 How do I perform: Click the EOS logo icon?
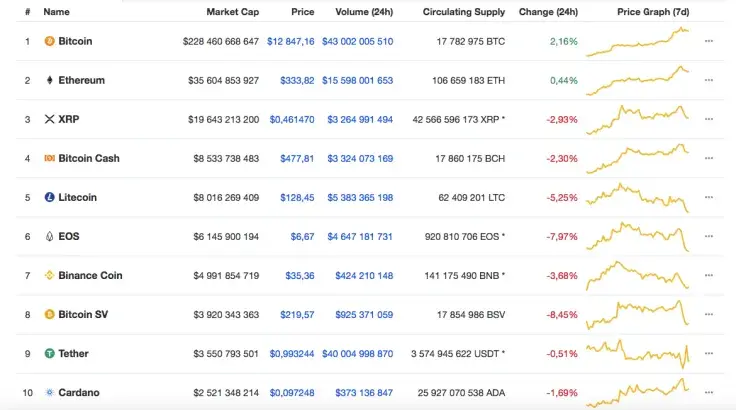(x=50, y=236)
